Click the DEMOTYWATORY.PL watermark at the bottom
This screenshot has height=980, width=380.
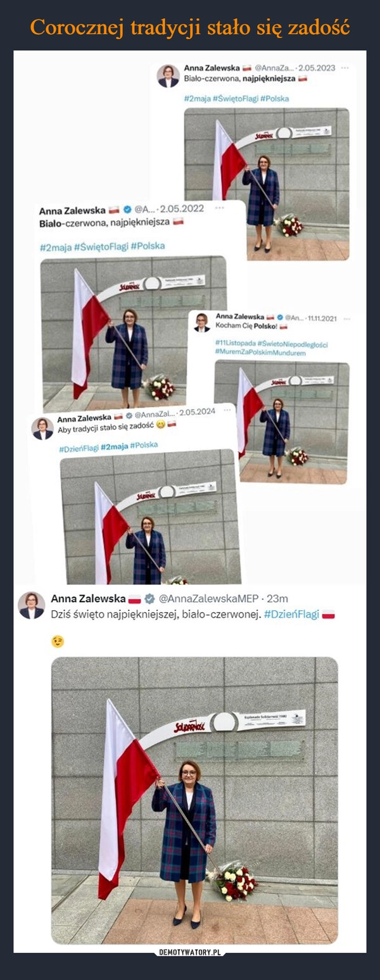189,970
